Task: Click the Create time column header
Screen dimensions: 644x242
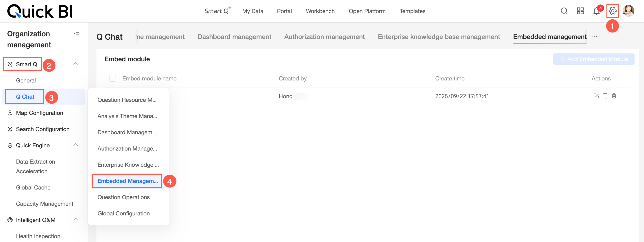Action: pyautogui.click(x=450, y=78)
